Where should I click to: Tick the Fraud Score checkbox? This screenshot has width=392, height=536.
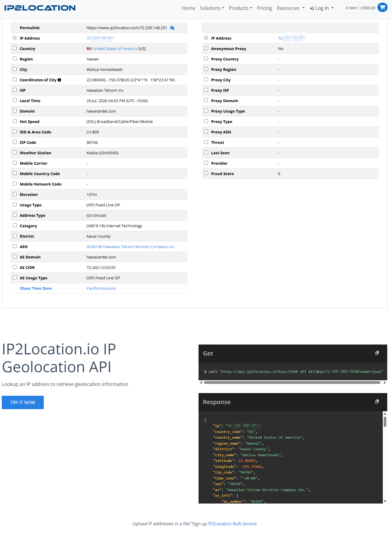[206, 173]
